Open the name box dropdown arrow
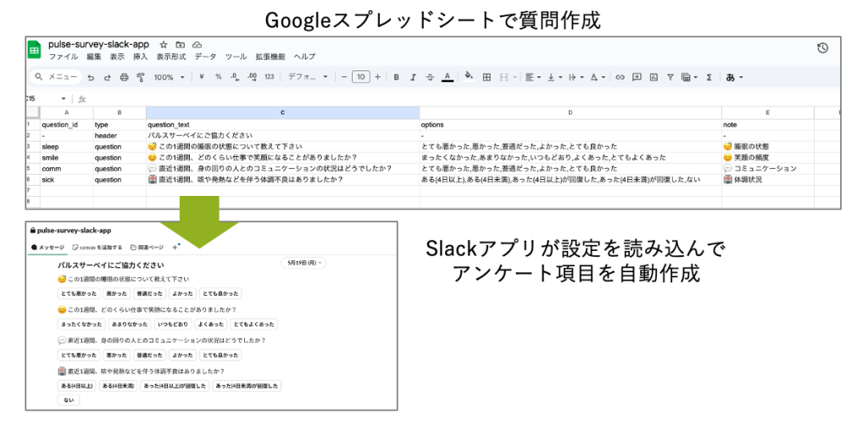This screenshot has height=430, width=868. coord(64,98)
